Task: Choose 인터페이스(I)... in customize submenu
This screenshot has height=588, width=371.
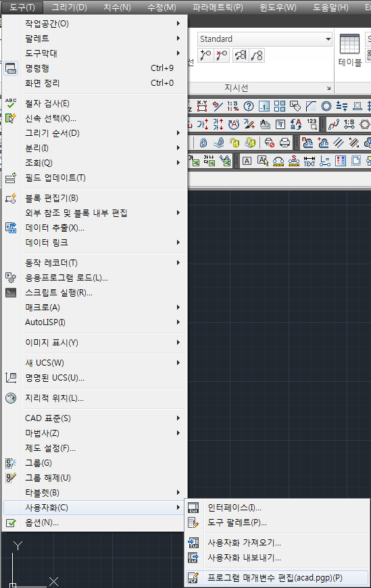Action: tap(277, 508)
